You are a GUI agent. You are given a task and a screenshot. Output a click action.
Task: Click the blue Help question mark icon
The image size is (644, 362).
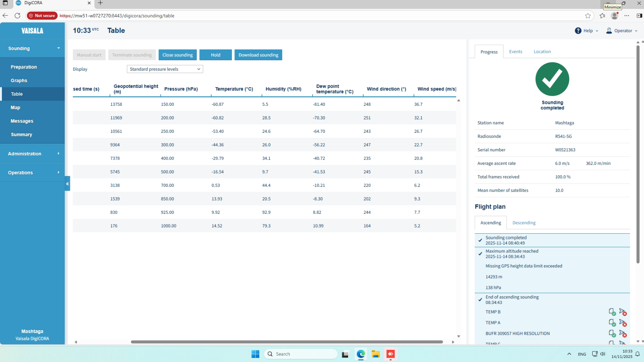(578, 31)
